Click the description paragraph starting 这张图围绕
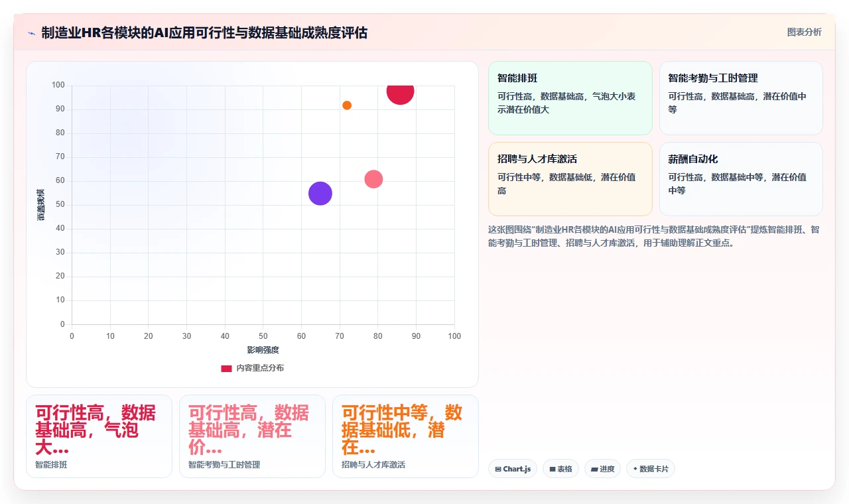The image size is (849, 504). pyautogui.click(x=655, y=236)
